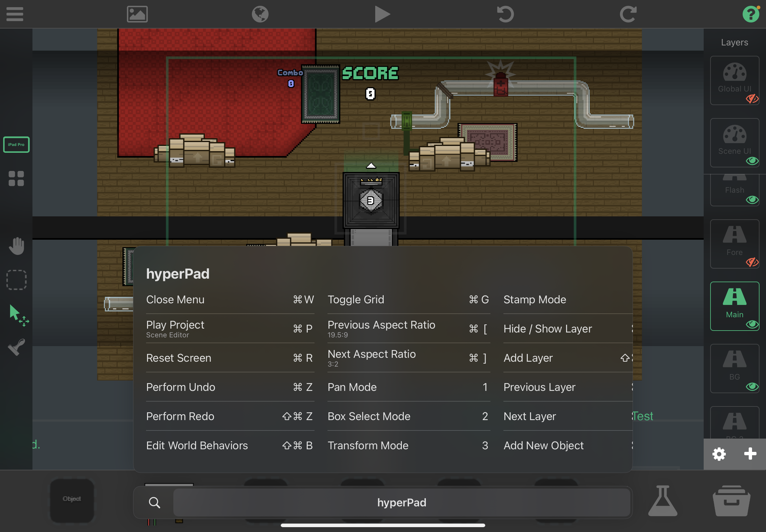Open layer settings gear
This screenshot has width=766, height=532.
[x=719, y=454]
